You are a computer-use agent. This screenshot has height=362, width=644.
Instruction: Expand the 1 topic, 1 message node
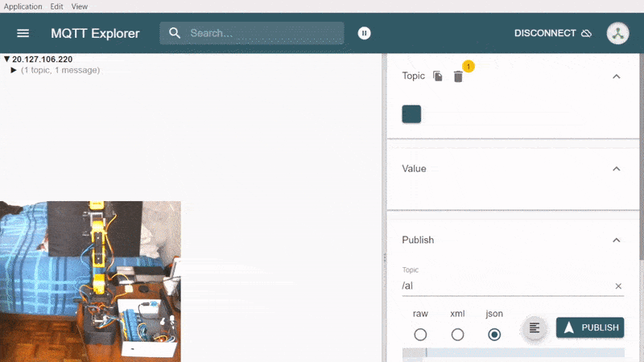[14, 70]
